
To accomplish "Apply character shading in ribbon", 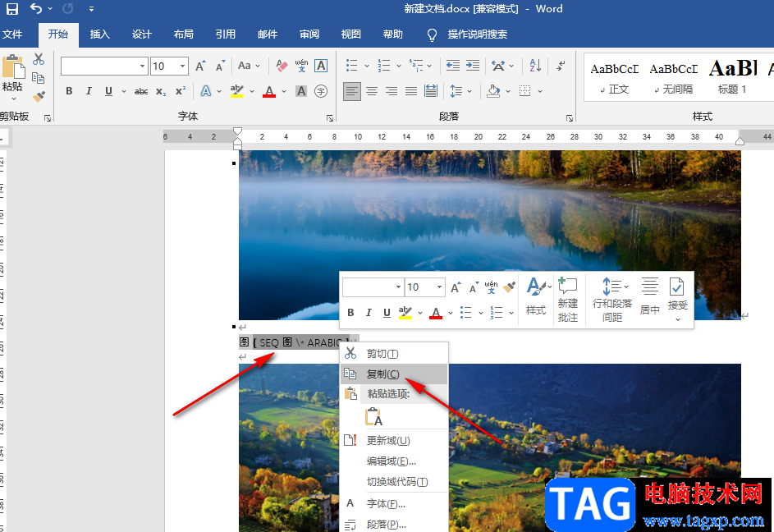I will pyautogui.click(x=301, y=91).
